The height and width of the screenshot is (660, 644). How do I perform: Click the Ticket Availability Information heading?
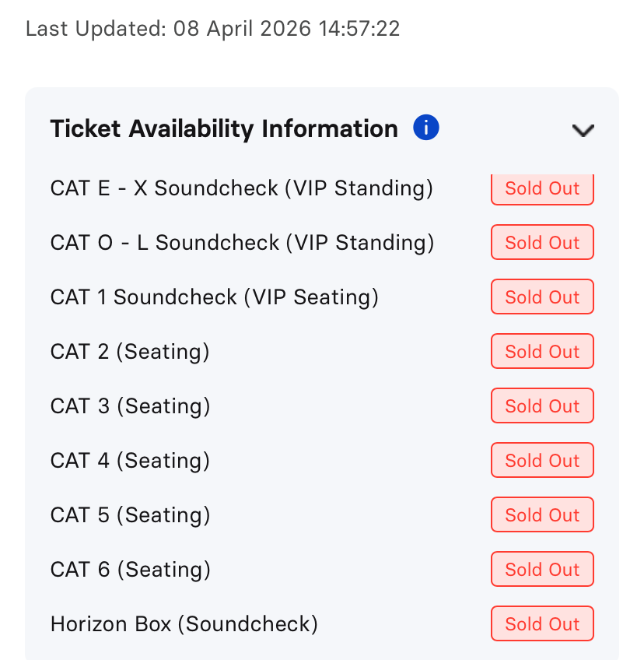pos(224,128)
